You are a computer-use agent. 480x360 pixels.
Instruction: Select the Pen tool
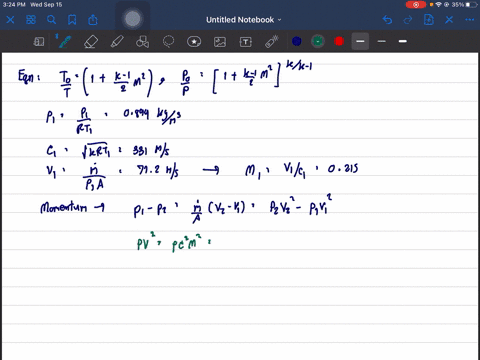click(x=65, y=42)
